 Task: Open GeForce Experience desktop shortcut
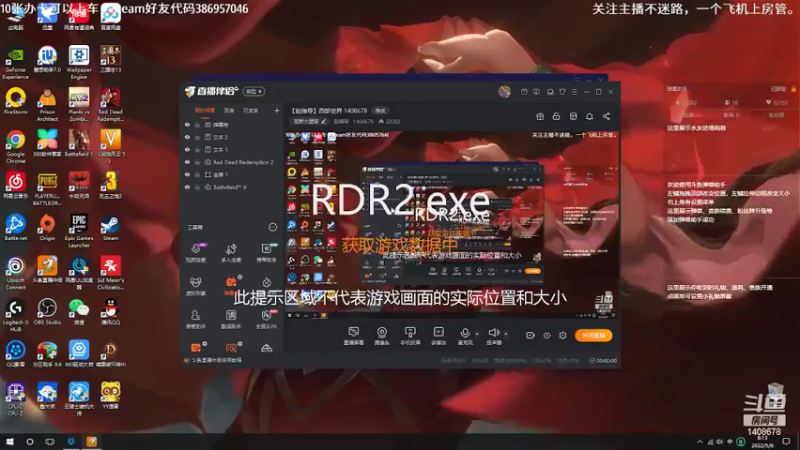click(x=15, y=63)
